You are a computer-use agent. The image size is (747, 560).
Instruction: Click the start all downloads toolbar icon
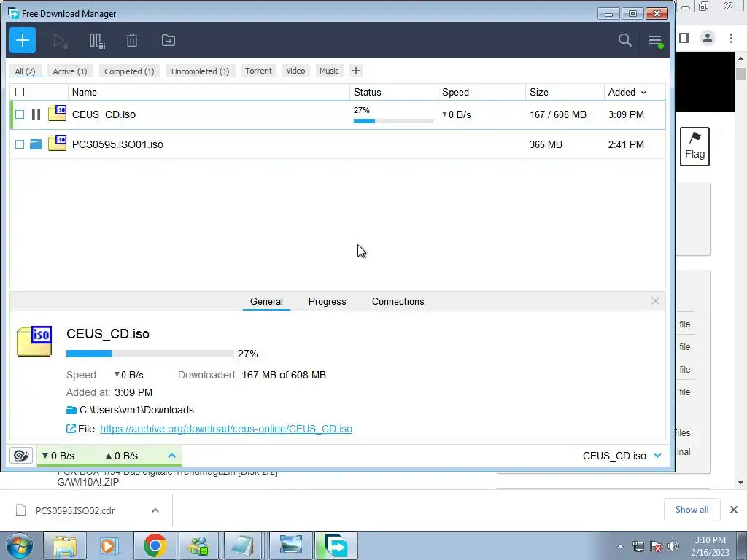pyautogui.click(x=61, y=41)
